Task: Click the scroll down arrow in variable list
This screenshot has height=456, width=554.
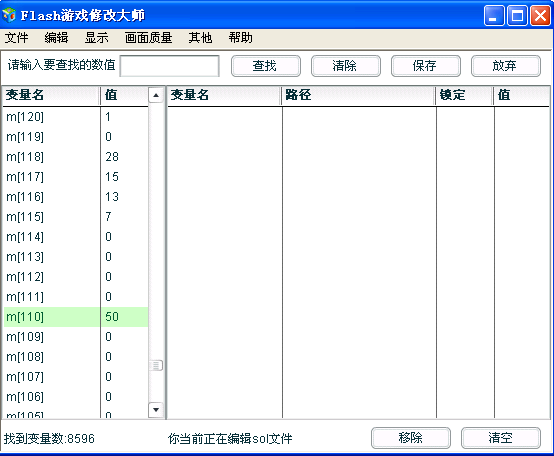Action: click(x=156, y=410)
